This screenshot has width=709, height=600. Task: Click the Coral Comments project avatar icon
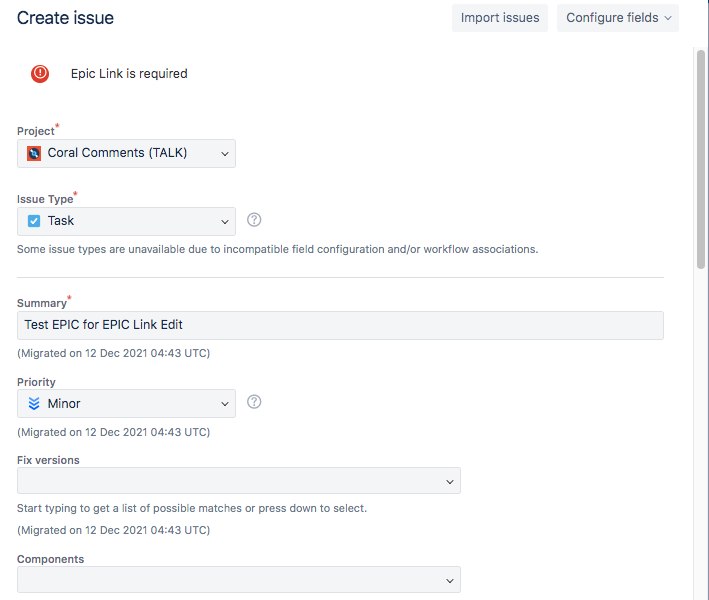(x=34, y=153)
